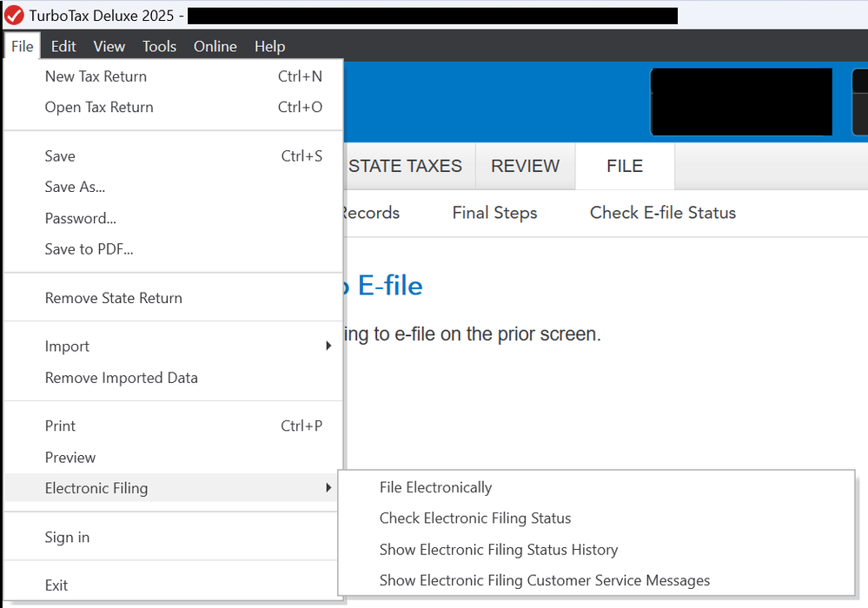Choose File Electronically in submenu

435,487
